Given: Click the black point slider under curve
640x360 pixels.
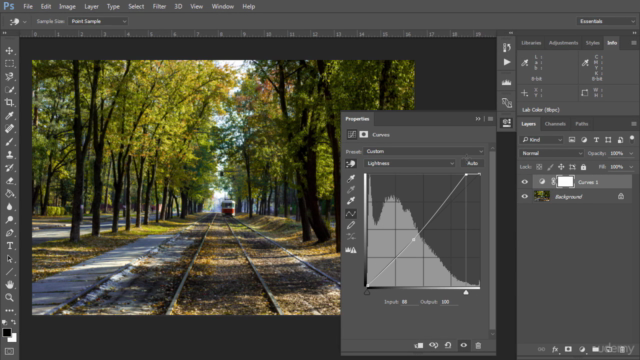Looking at the screenshot, I should pyautogui.click(x=367, y=292).
